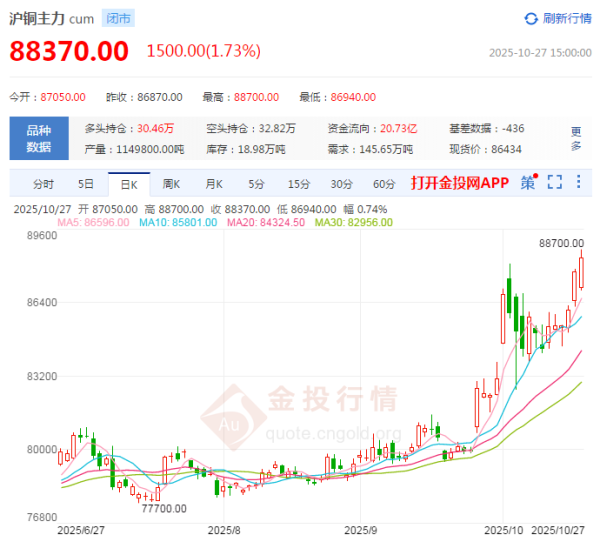Click the MA5 indicator legend label
This screenshot has height=535, width=600.
tap(93, 221)
